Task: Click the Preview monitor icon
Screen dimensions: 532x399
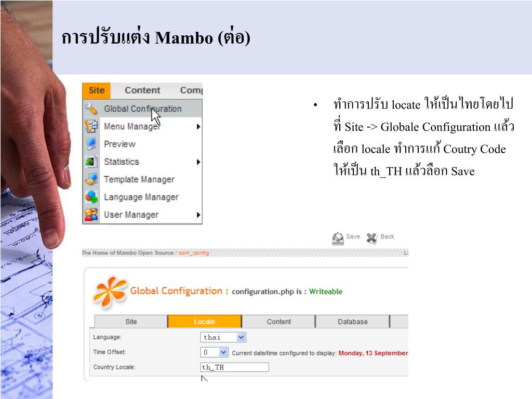Action: pyautogui.click(x=91, y=144)
